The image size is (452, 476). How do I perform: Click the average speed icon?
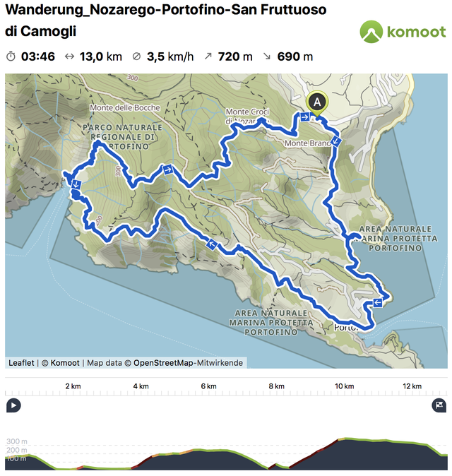click(136, 56)
